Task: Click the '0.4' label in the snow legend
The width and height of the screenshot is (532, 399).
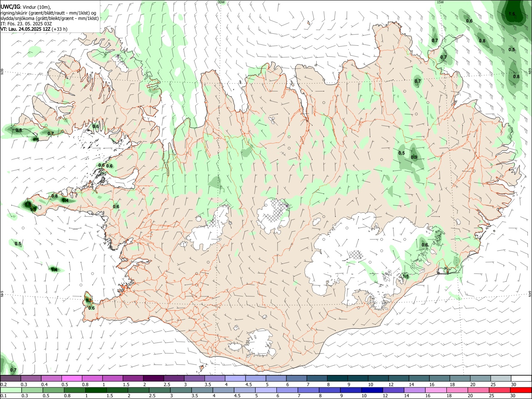Action: click(x=44, y=384)
